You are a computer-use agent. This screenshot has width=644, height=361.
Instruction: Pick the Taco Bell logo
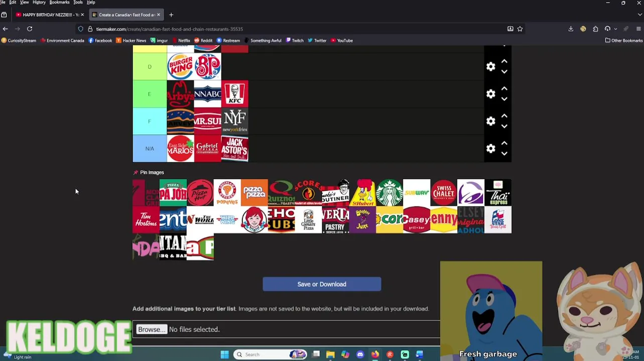(471, 193)
